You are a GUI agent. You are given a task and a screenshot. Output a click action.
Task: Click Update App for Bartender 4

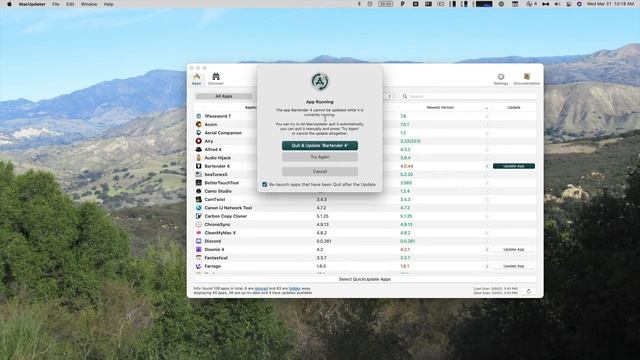pos(514,166)
